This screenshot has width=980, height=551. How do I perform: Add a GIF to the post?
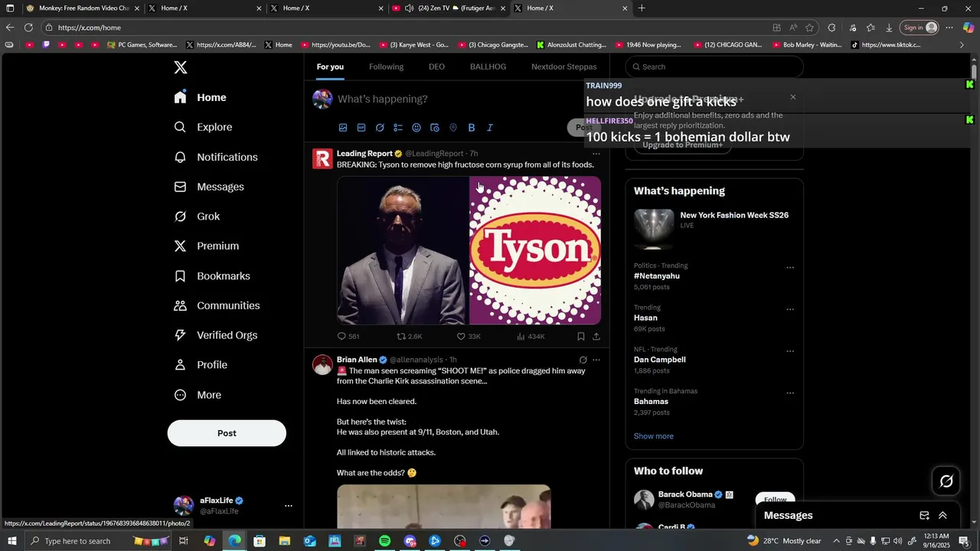click(361, 128)
